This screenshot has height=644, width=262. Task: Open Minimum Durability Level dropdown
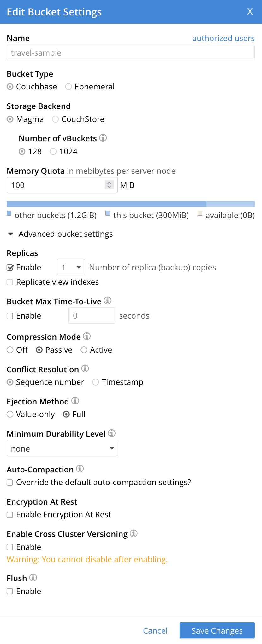(63, 448)
